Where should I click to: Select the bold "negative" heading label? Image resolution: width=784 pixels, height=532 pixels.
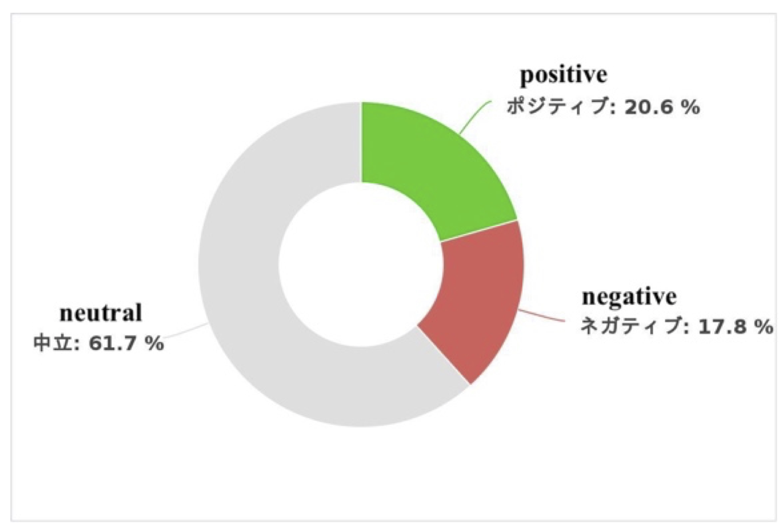click(x=629, y=297)
